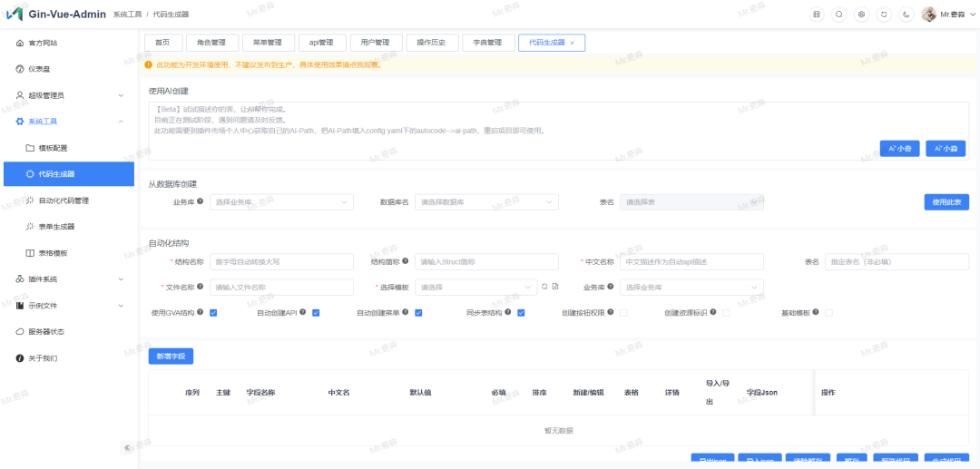Image resolution: width=980 pixels, height=469 pixels.
Task: Close the 代码生成器 tab
Action: tap(572, 43)
